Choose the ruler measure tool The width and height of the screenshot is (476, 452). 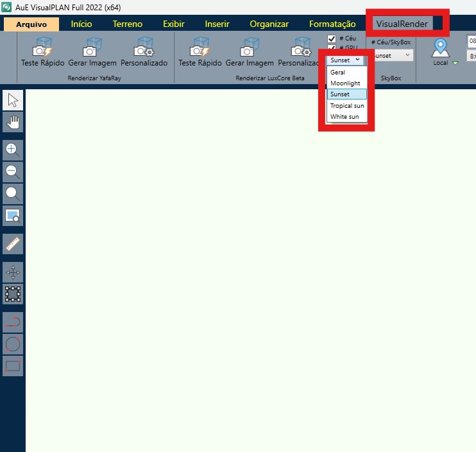tap(13, 244)
